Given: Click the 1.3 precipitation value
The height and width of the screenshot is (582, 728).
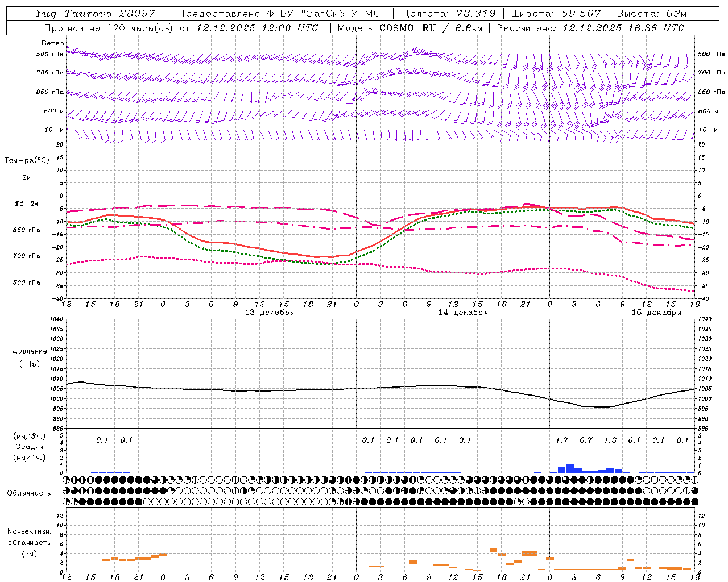Looking at the screenshot, I should (x=610, y=440).
